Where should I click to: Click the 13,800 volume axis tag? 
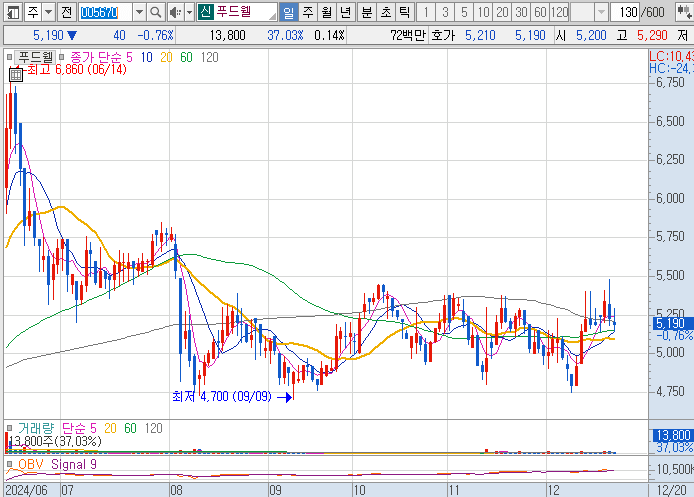[672, 435]
